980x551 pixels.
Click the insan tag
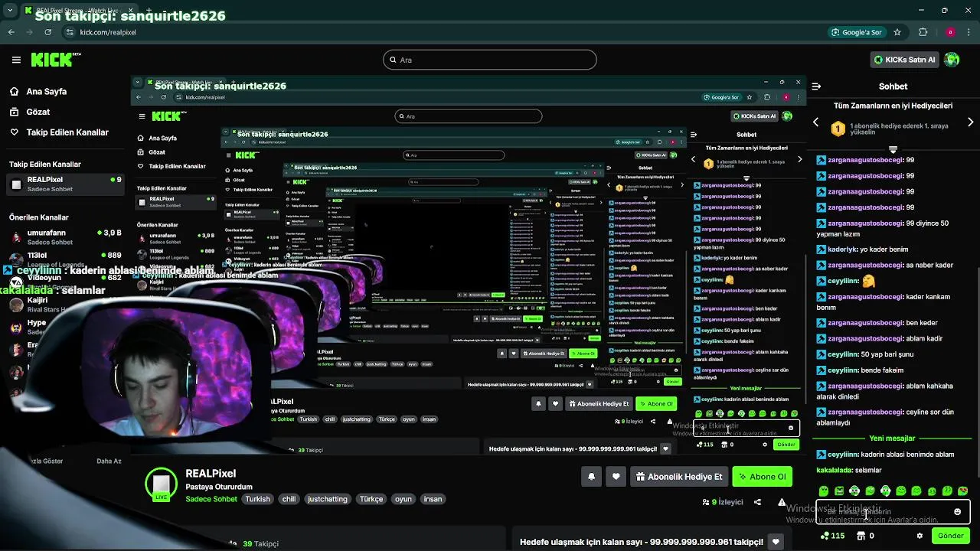click(433, 499)
